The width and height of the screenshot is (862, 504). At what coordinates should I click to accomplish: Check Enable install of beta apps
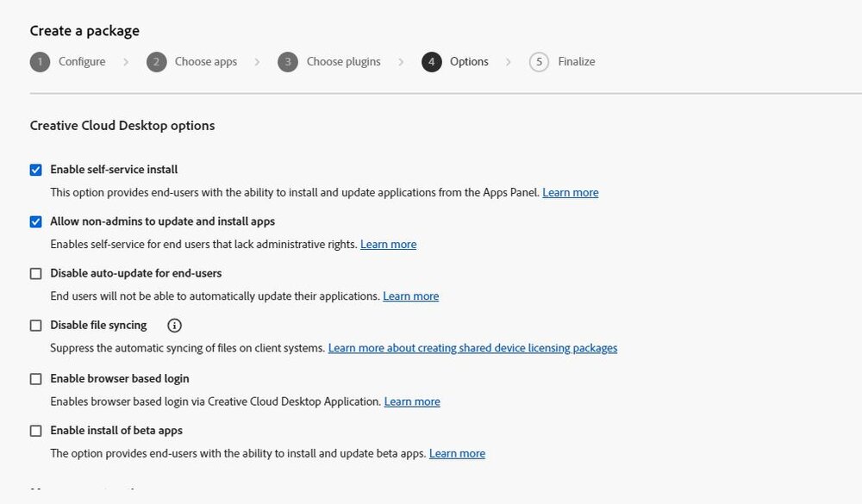point(35,431)
